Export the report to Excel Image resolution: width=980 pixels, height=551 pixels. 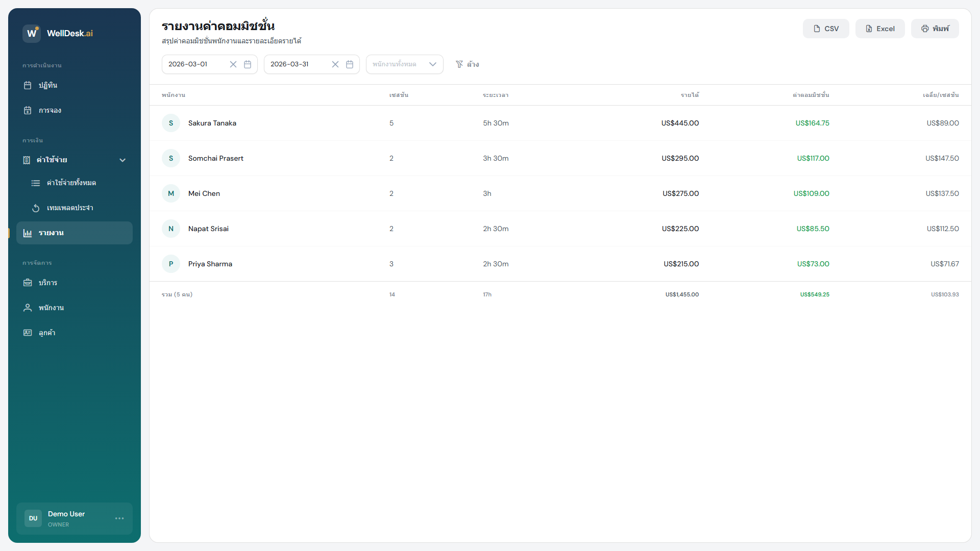coord(880,29)
